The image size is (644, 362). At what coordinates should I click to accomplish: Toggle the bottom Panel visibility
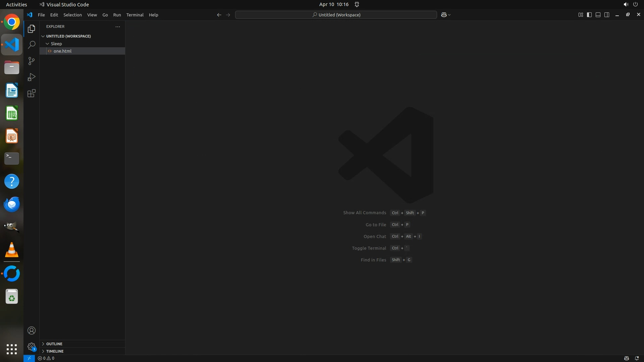pos(598,15)
